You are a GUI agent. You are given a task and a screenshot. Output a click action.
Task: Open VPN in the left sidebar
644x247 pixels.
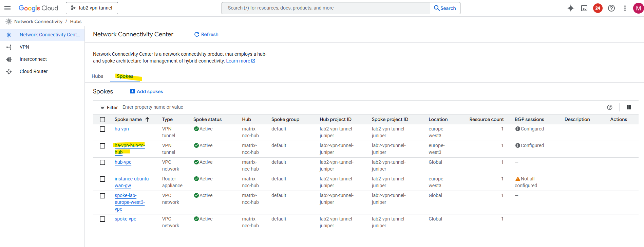coord(24,47)
